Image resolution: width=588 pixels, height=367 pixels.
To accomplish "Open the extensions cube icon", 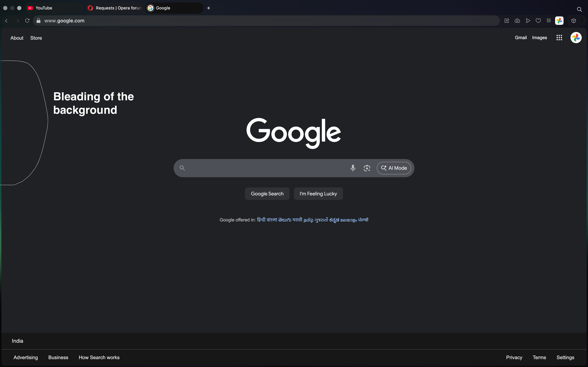I will click(x=574, y=21).
